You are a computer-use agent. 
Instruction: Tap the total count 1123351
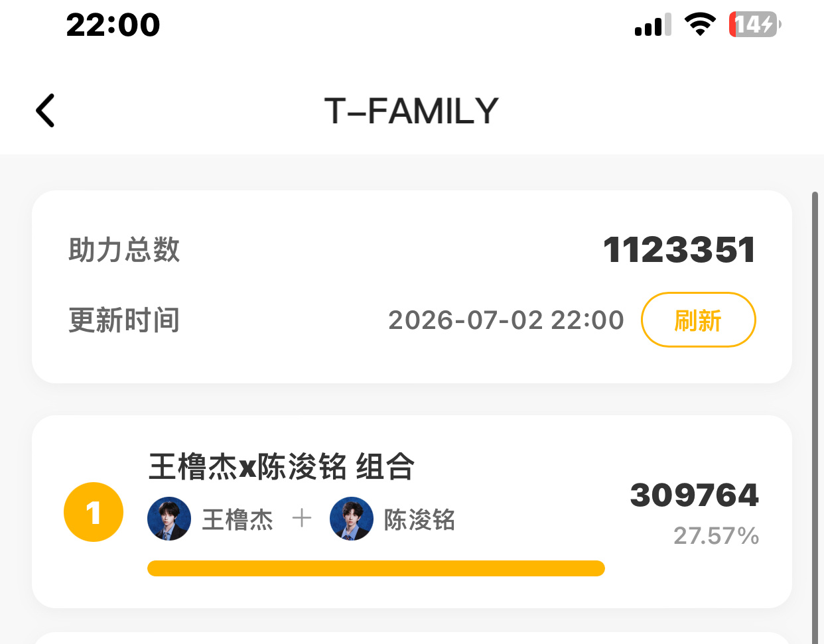click(679, 250)
